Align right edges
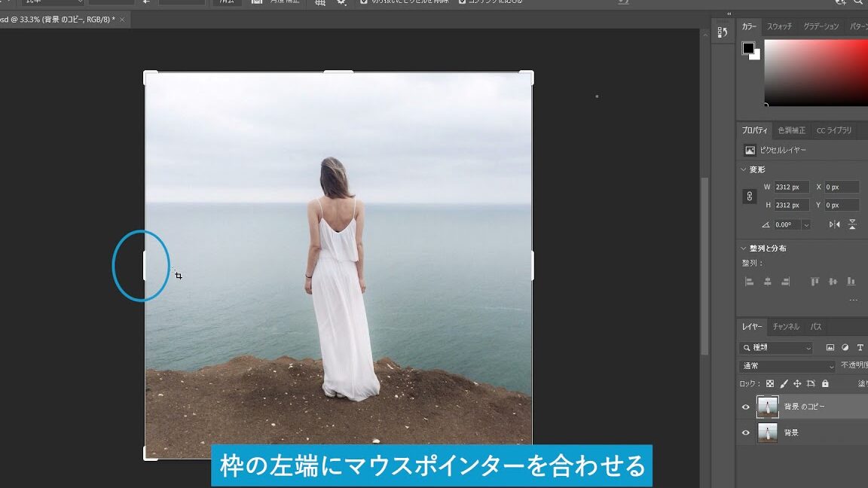This screenshot has width=868, height=488. point(786,282)
